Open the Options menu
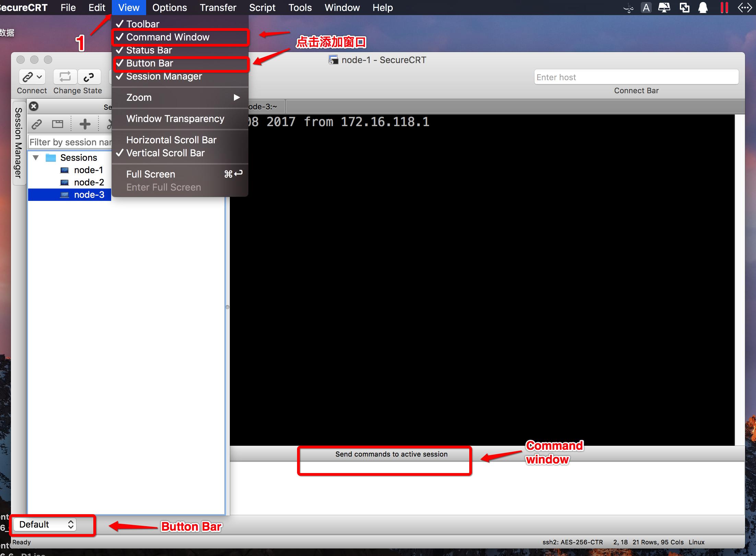Viewport: 756px width, 556px height. click(169, 8)
